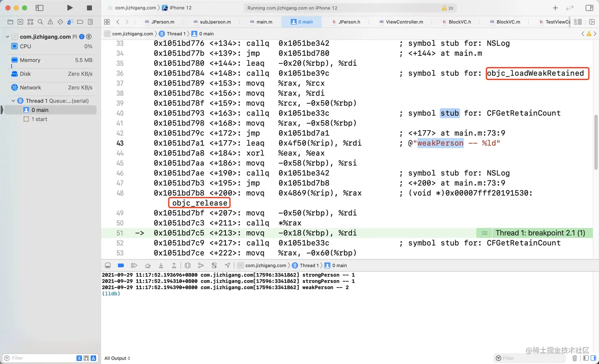Step over the current instruction
This screenshot has width=599, height=364.
tap(148, 265)
